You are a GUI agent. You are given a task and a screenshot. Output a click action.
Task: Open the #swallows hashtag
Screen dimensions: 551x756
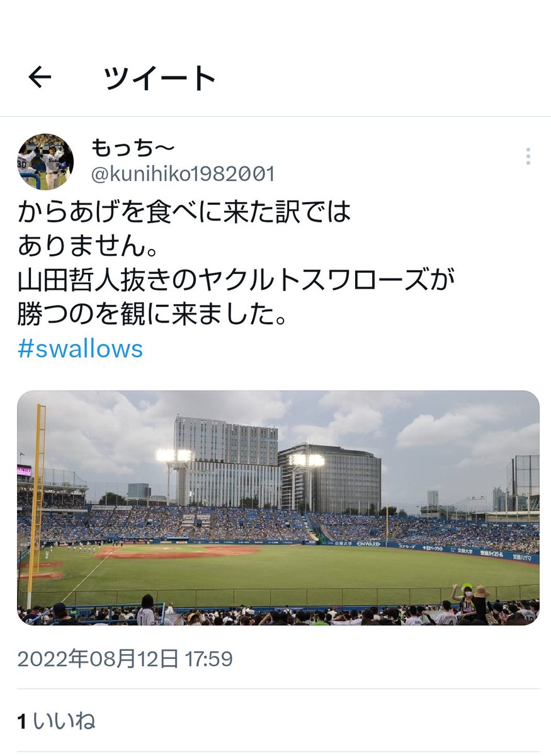(80, 348)
